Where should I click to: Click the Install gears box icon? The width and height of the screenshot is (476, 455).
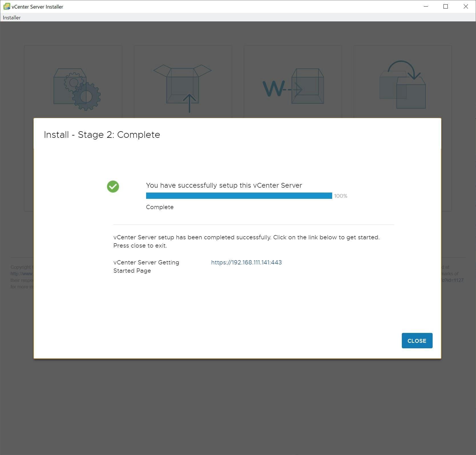(77, 89)
